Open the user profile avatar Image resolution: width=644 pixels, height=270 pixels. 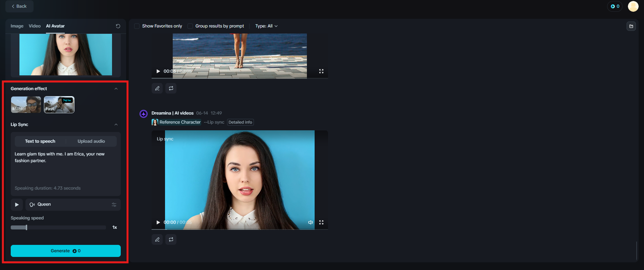pyautogui.click(x=633, y=6)
